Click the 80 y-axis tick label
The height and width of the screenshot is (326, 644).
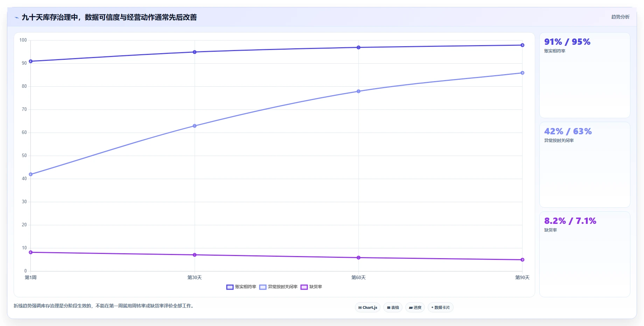[24, 86]
